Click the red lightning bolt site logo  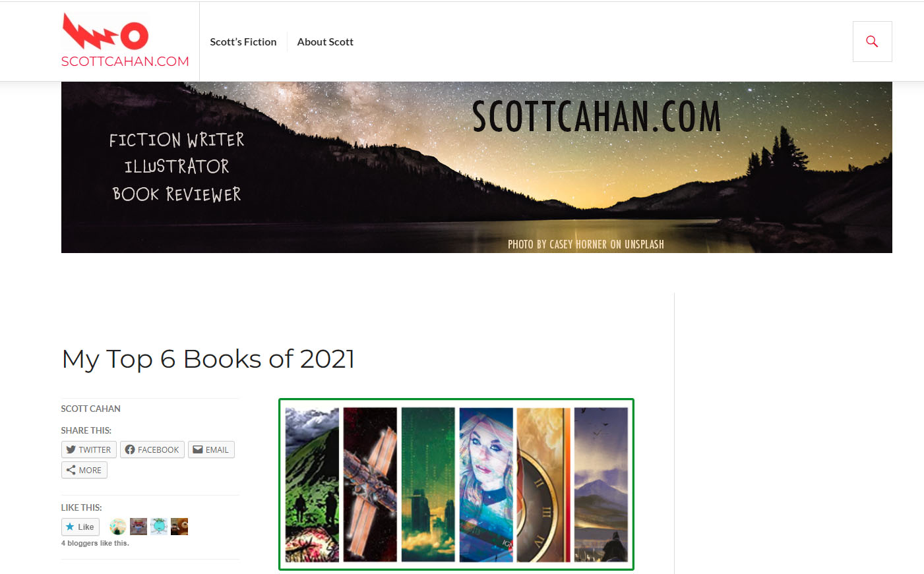coord(106,31)
